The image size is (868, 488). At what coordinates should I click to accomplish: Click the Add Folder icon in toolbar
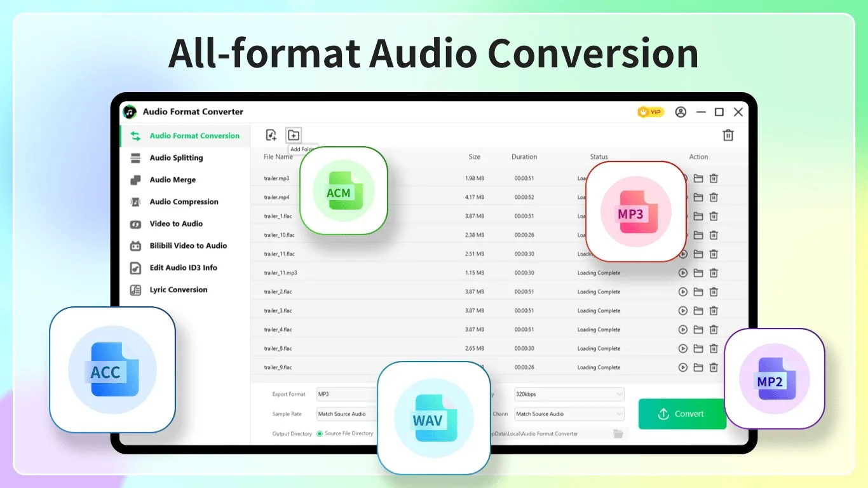click(x=293, y=135)
